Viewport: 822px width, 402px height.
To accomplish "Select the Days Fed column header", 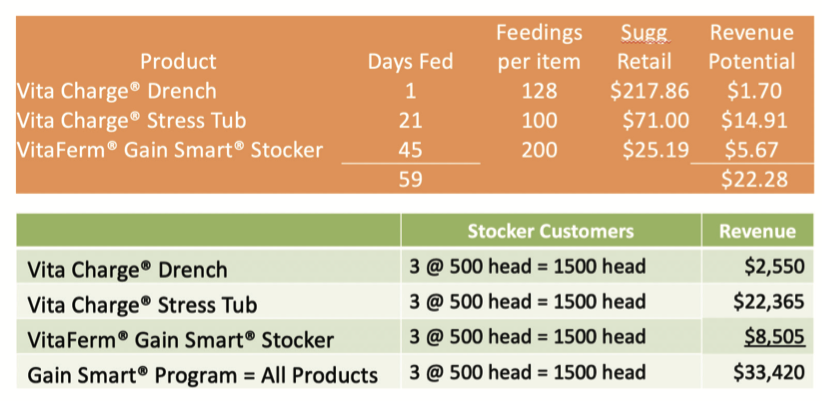I will 410,62.
